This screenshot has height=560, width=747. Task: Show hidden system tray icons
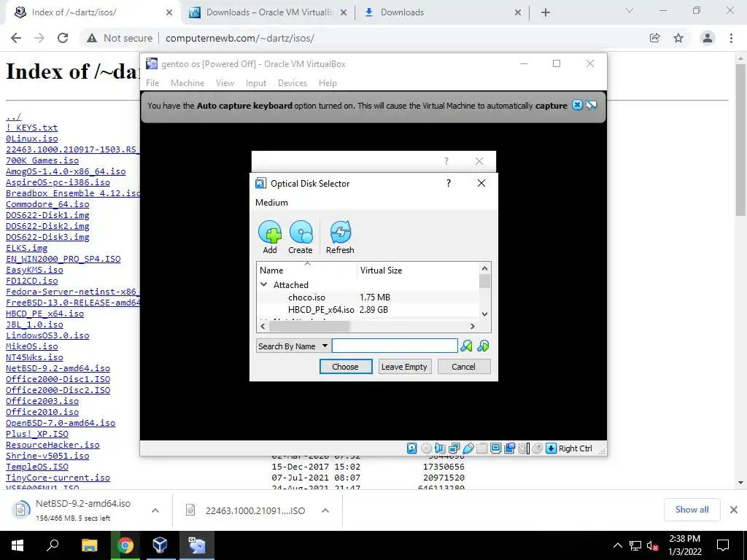tap(617, 545)
